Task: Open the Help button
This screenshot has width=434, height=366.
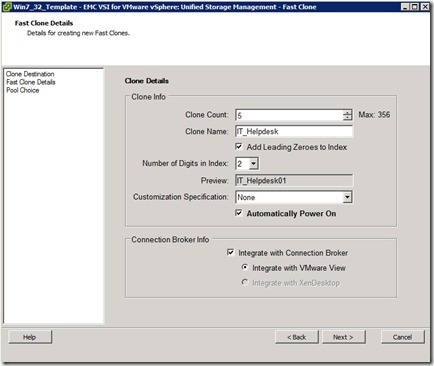Action: point(30,337)
